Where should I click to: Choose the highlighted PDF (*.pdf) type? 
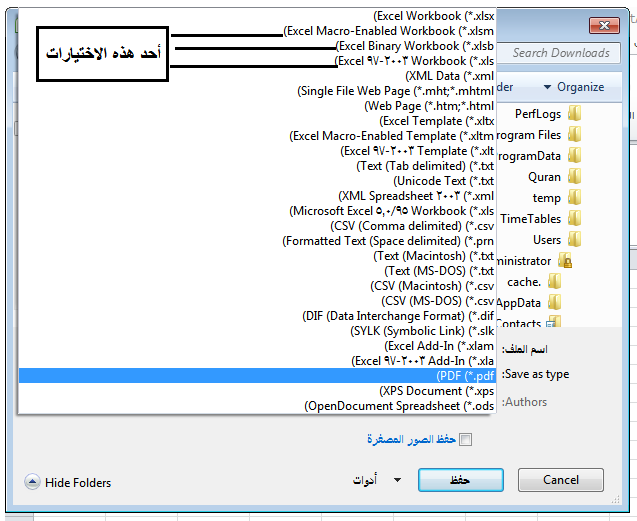coord(257,376)
